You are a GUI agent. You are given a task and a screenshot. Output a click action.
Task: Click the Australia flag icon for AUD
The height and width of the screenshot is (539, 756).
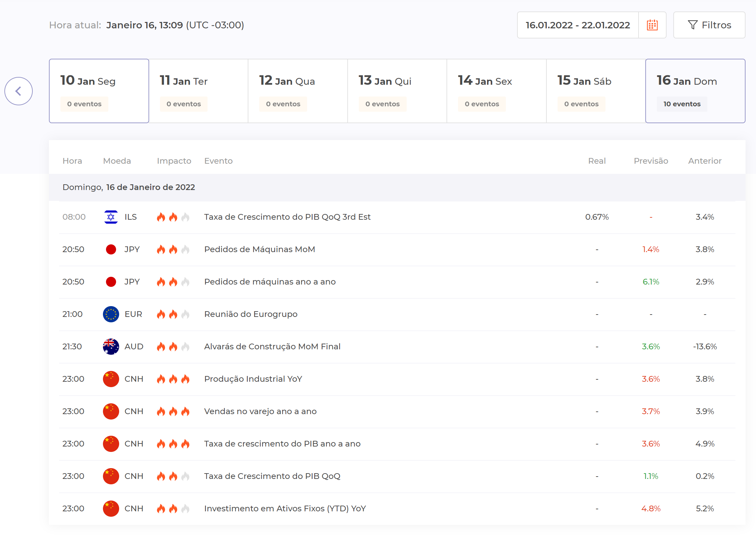[111, 347]
